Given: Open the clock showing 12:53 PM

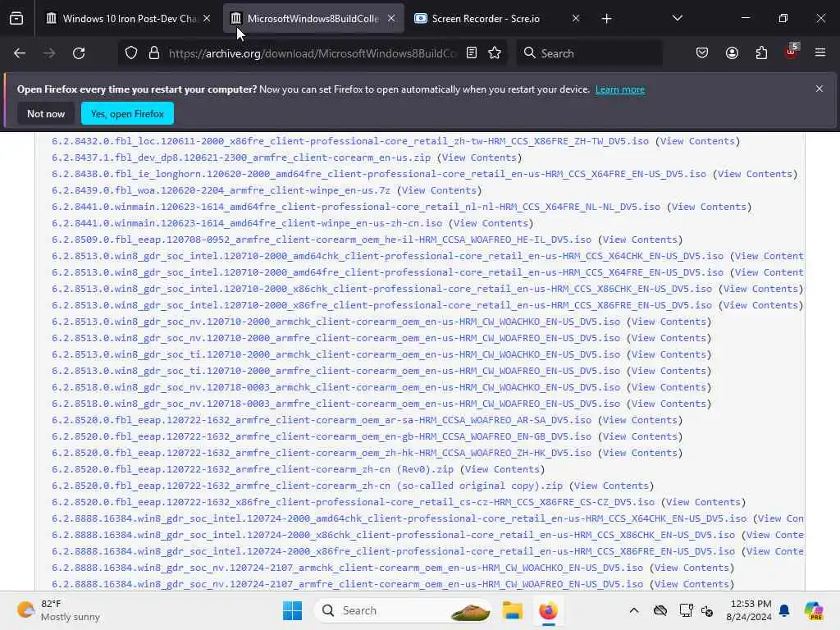Looking at the screenshot, I should pyautogui.click(x=749, y=610).
